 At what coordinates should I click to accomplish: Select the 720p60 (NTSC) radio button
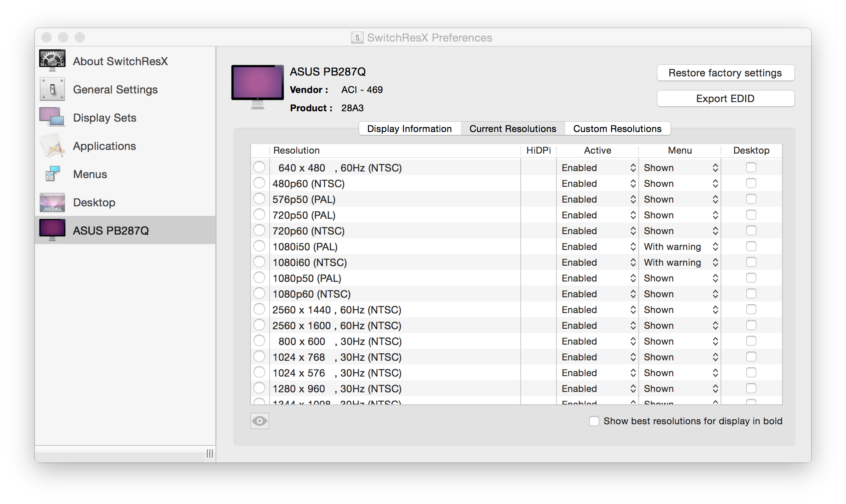(259, 230)
